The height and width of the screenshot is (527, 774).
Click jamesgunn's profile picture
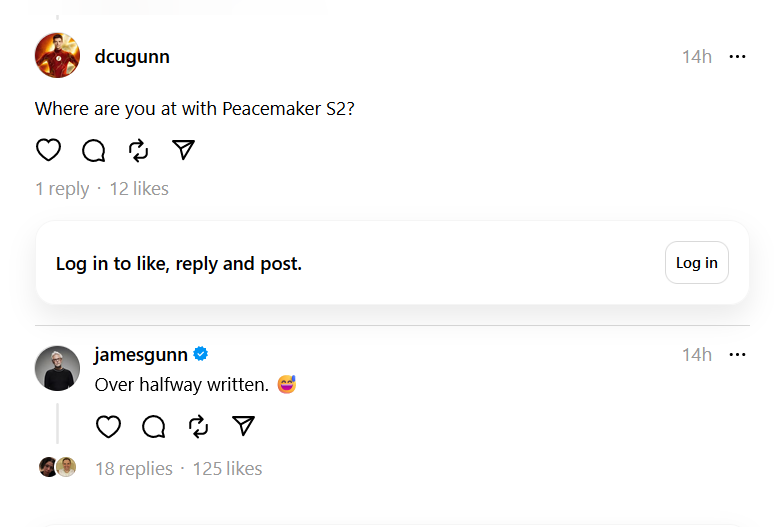click(x=57, y=368)
